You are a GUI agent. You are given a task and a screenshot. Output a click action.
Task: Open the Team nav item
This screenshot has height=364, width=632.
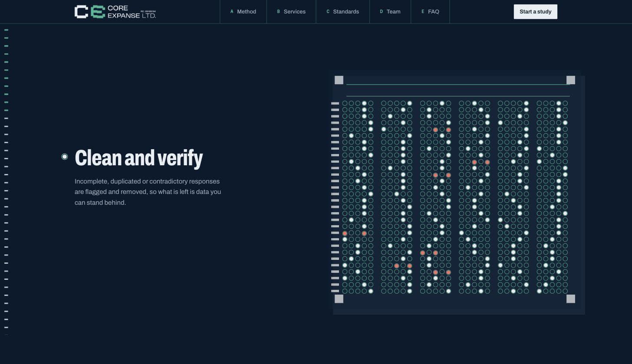[390, 12]
